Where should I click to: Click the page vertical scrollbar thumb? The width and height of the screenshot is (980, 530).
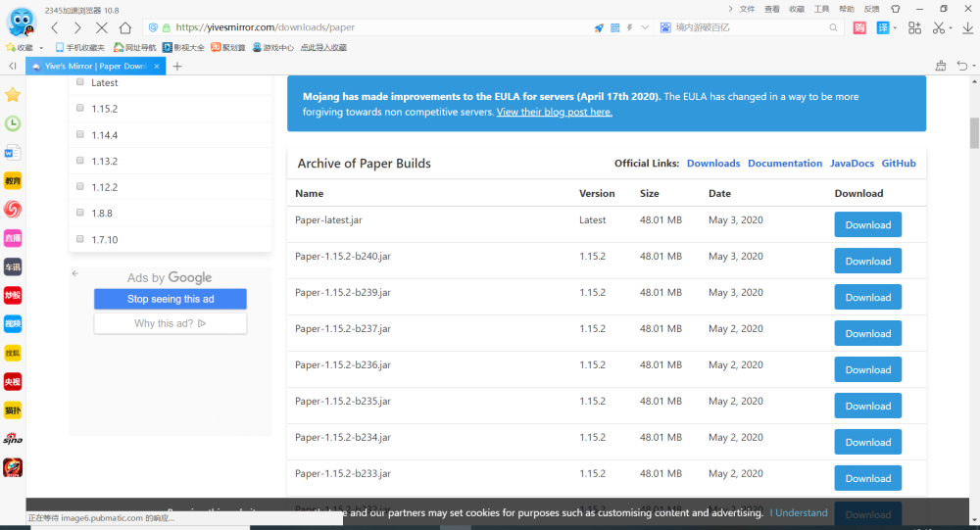click(x=974, y=133)
